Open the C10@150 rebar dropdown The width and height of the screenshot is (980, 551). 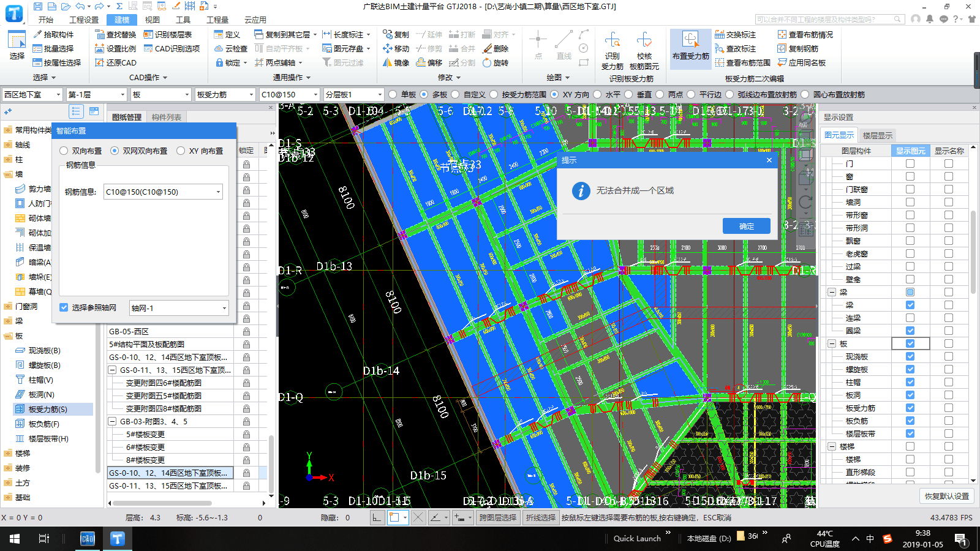(290, 94)
